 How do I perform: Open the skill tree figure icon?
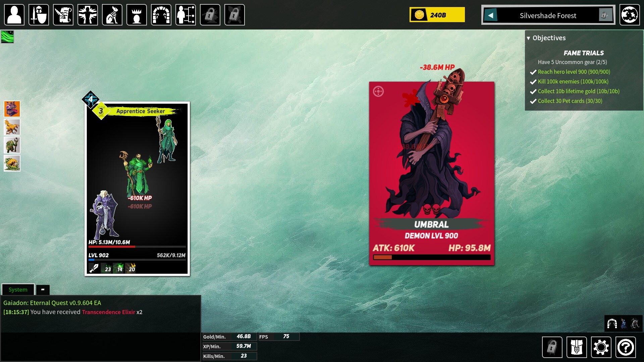pyautogui.click(x=185, y=15)
